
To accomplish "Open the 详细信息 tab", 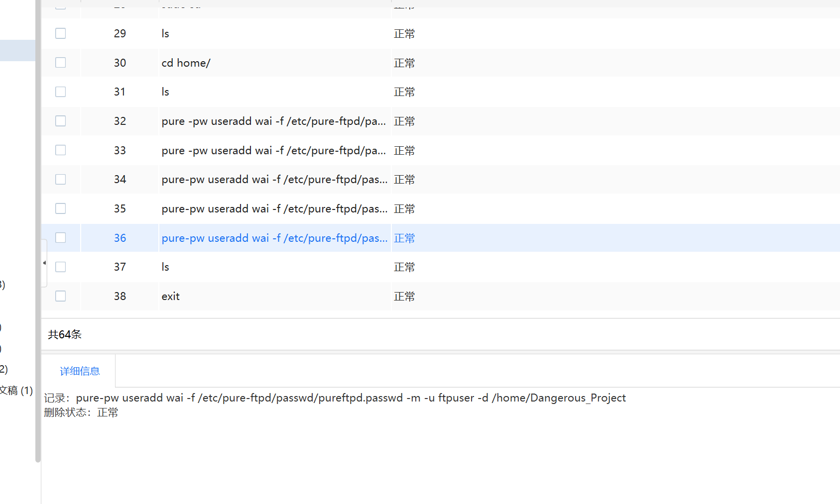I will pos(80,371).
